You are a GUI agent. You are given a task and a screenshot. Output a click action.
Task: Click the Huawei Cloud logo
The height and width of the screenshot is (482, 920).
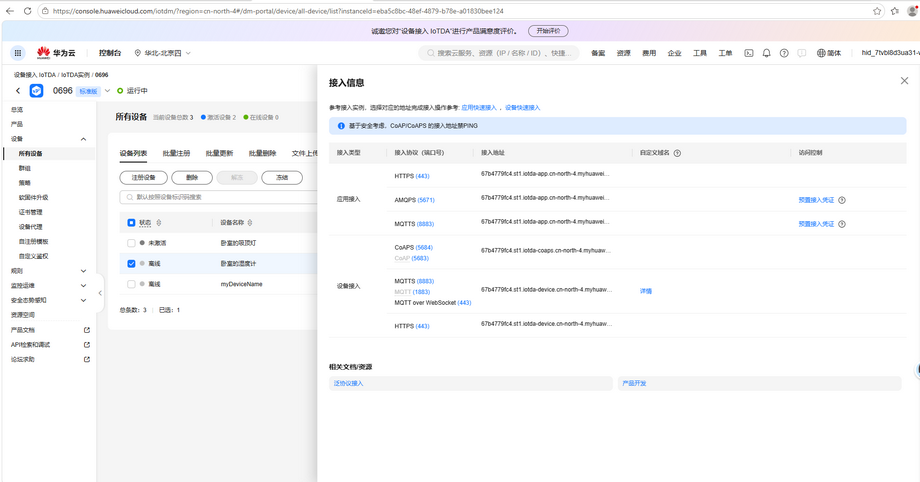[56, 53]
